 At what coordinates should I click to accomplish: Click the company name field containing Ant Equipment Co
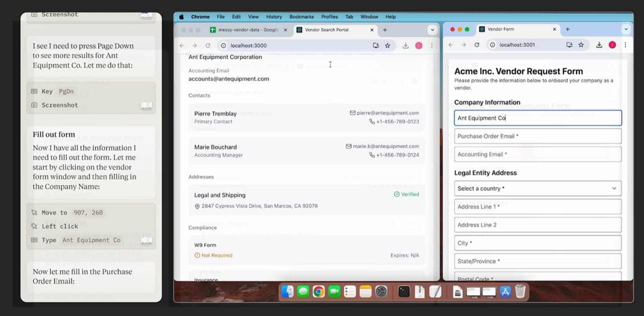click(x=538, y=118)
